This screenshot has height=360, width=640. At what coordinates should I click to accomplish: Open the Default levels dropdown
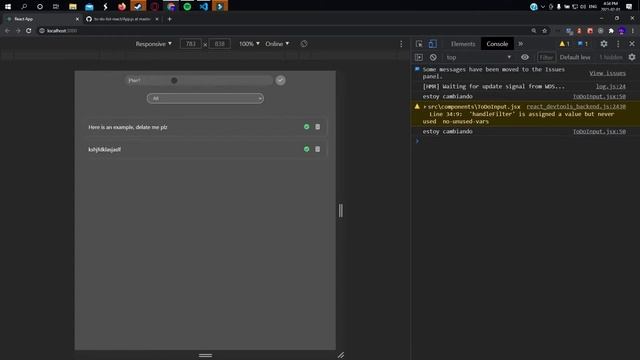575,57
